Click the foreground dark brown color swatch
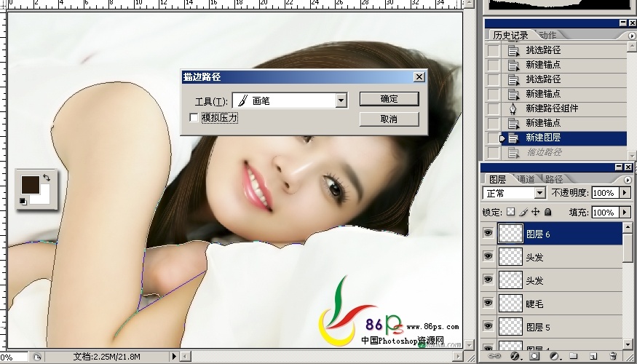This screenshot has width=637, height=364. coord(30,184)
